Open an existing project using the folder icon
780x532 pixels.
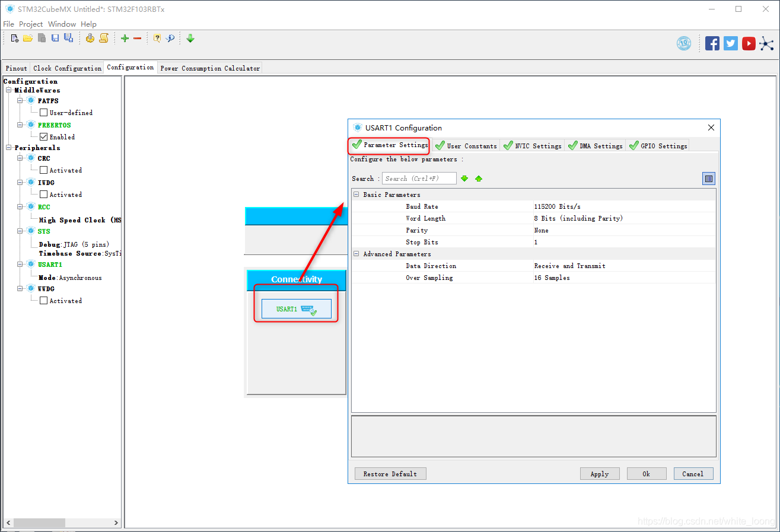point(28,38)
